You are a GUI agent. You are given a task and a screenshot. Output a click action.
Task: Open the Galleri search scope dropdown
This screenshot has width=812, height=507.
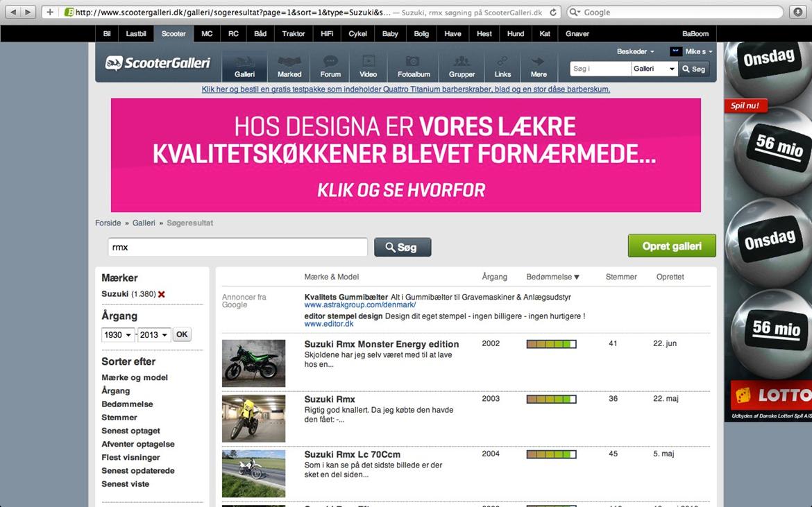(x=654, y=69)
